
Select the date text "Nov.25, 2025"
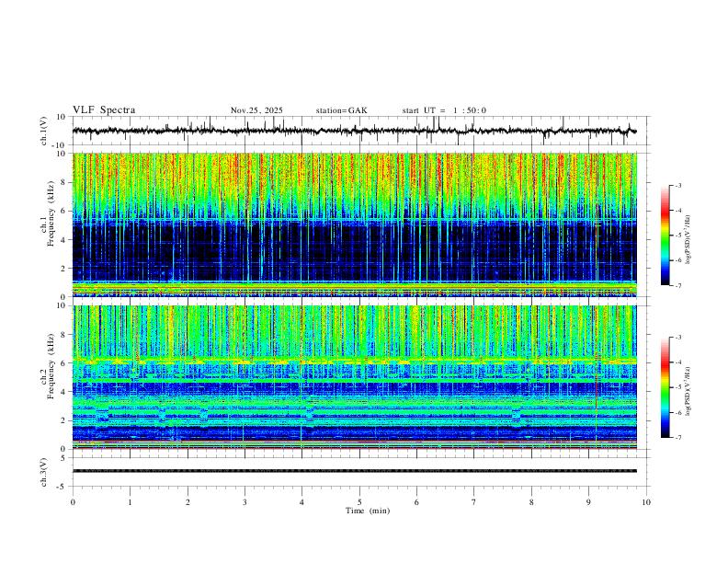256,110
